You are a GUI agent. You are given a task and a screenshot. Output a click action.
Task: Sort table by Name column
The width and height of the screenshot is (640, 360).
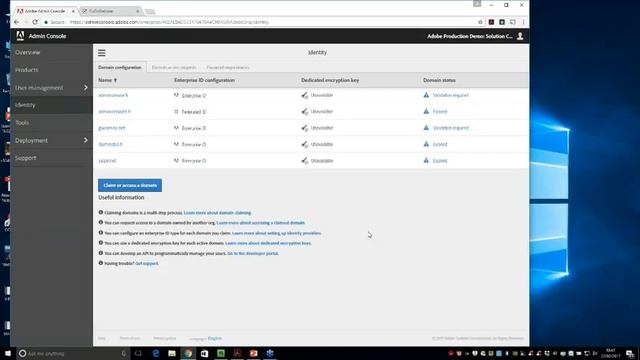[x=107, y=80]
